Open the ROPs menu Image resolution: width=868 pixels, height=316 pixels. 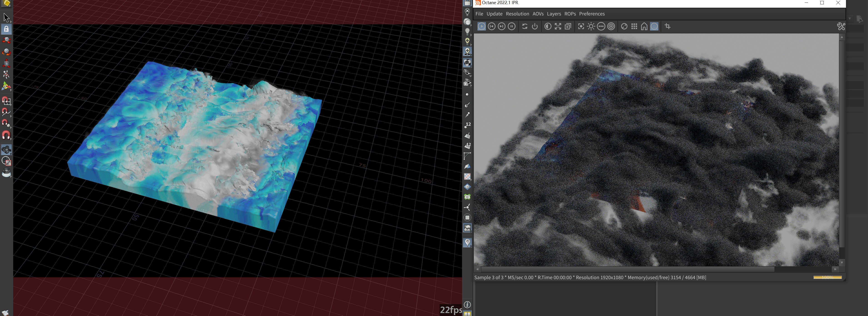click(570, 14)
